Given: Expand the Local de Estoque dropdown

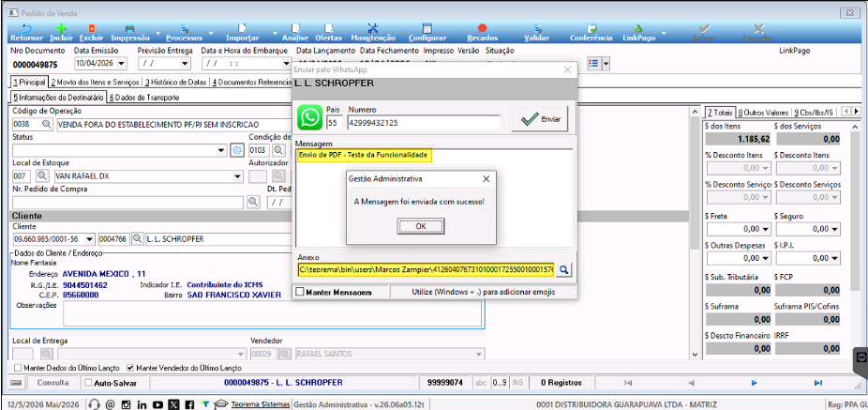Looking at the screenshot, I should point(238,176).
